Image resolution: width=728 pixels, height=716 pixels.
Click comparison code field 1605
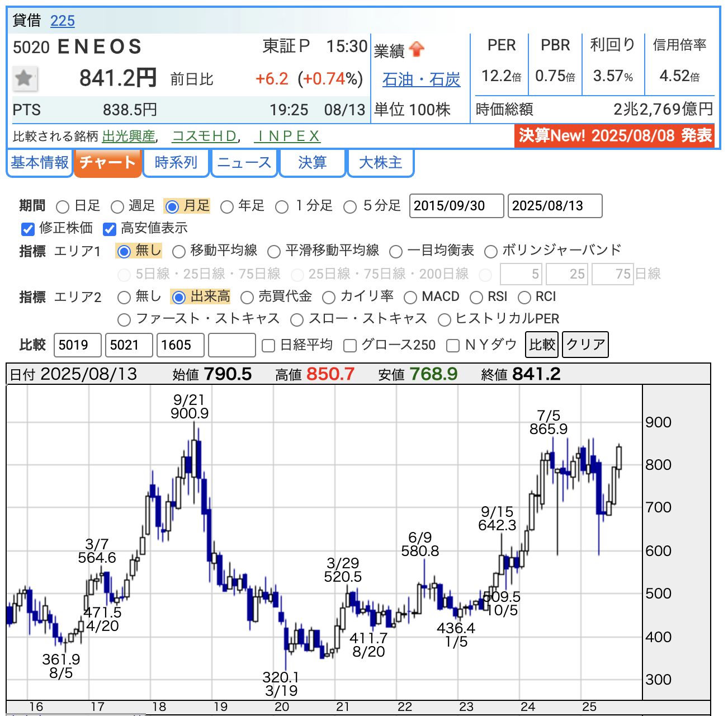(x=181, y=345)
